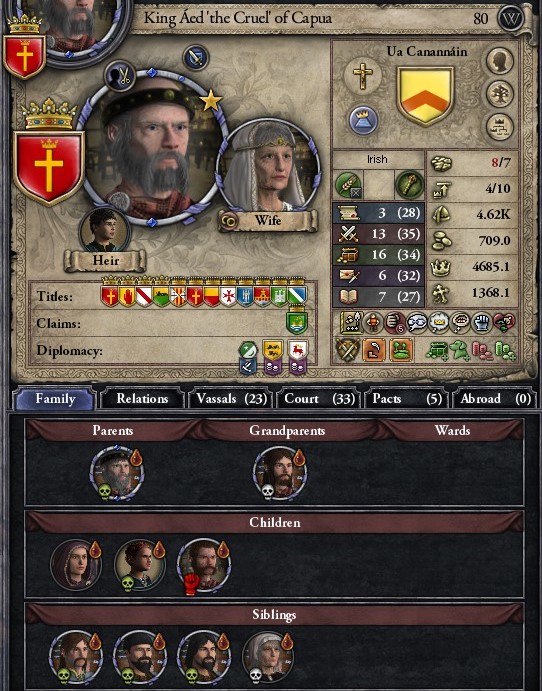The width and height of the screenshot is (542, 691).
Task: Open the realm tree laws icon
Action: [500, 127]
